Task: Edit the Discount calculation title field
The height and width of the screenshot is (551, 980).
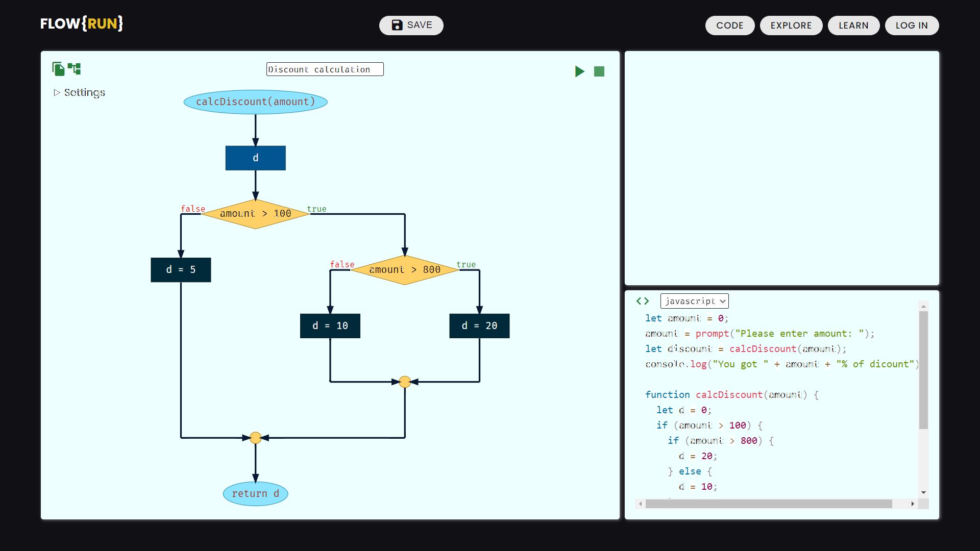Action: point(325,69)
